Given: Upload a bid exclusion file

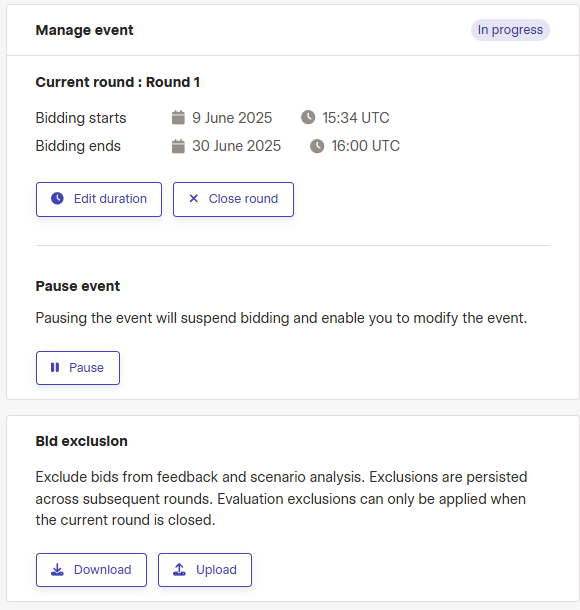Looking at the screenshot, I should (x=205, y=570).
